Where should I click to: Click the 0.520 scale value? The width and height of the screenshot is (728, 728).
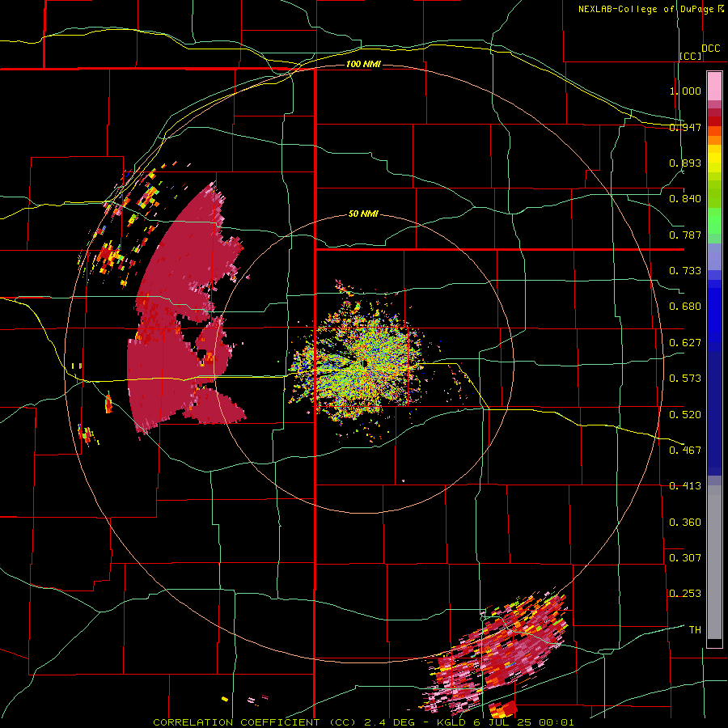click(685, 415)
